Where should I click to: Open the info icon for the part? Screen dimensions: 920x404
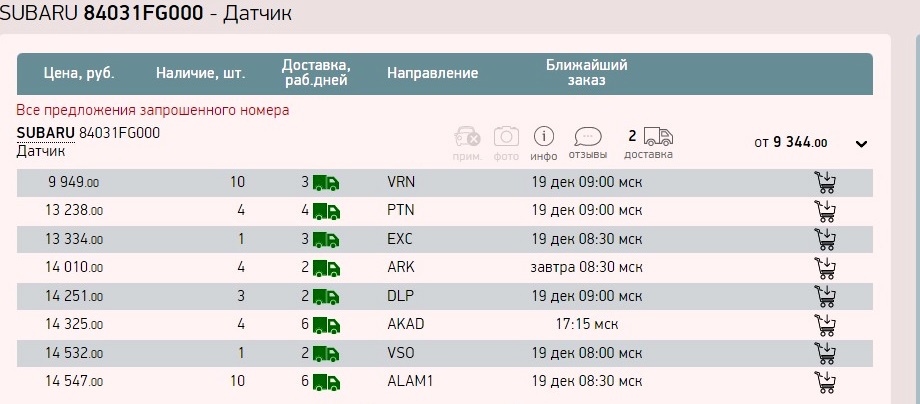[x=544, y=137]
